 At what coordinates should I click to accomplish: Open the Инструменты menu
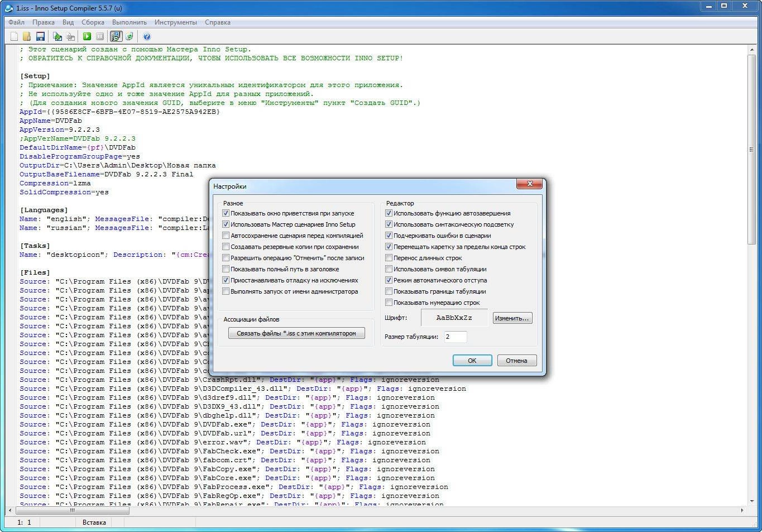pos(176,22)
